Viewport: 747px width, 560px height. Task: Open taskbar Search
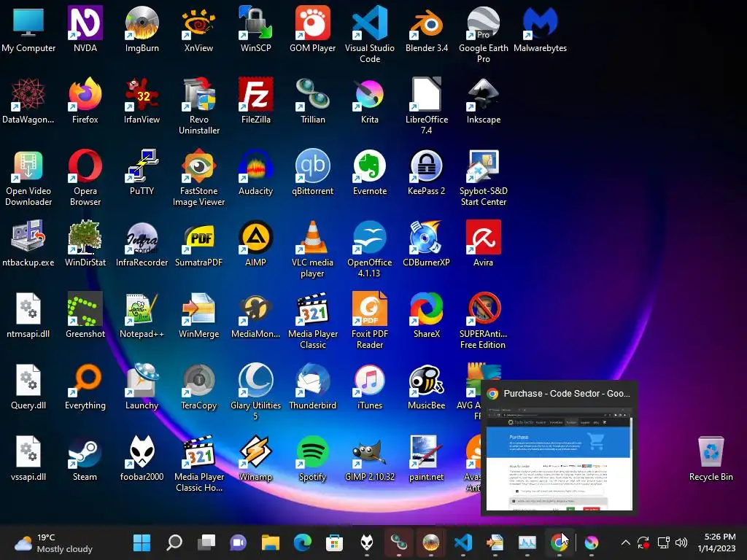tap(174, 542)
